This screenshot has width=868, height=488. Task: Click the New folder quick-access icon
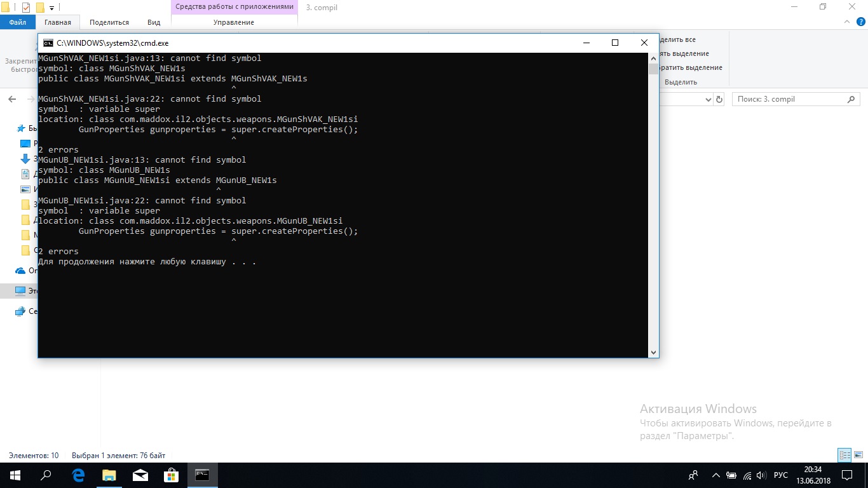pos(40,8)
